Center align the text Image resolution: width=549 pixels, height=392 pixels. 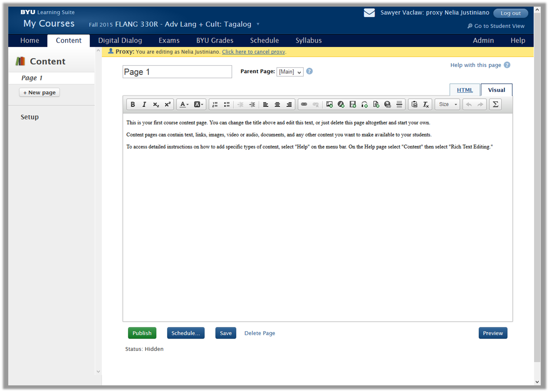click(x=277, y=104)
